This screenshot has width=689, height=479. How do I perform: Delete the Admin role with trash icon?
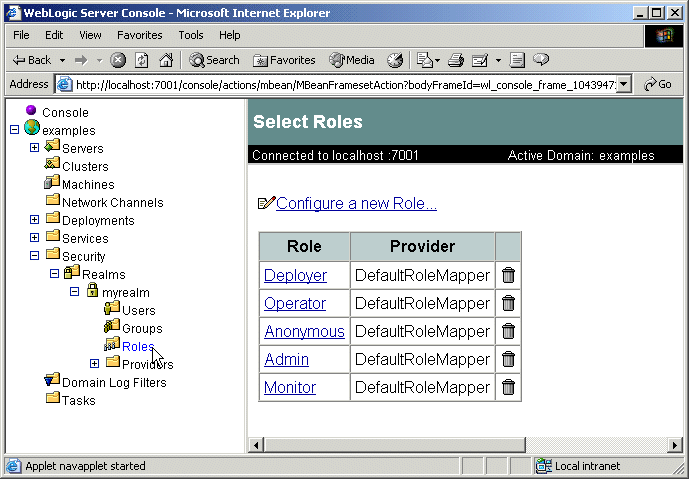tap(508, 359)
